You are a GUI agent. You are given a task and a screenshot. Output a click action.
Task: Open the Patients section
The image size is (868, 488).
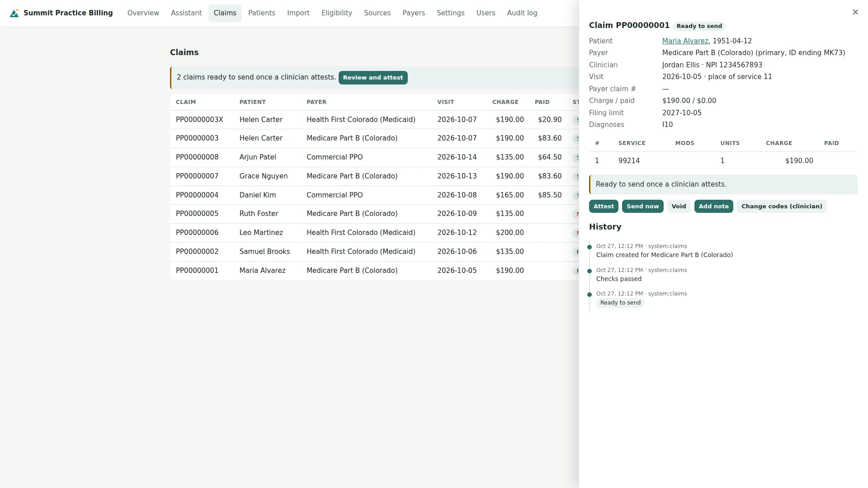pyautogui.click(x=261, y=13)
